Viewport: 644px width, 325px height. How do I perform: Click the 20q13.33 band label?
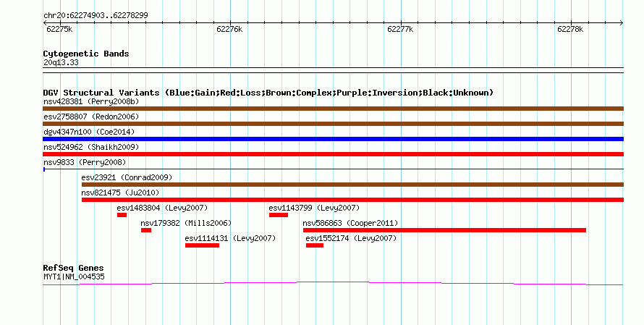click(61, 62)
